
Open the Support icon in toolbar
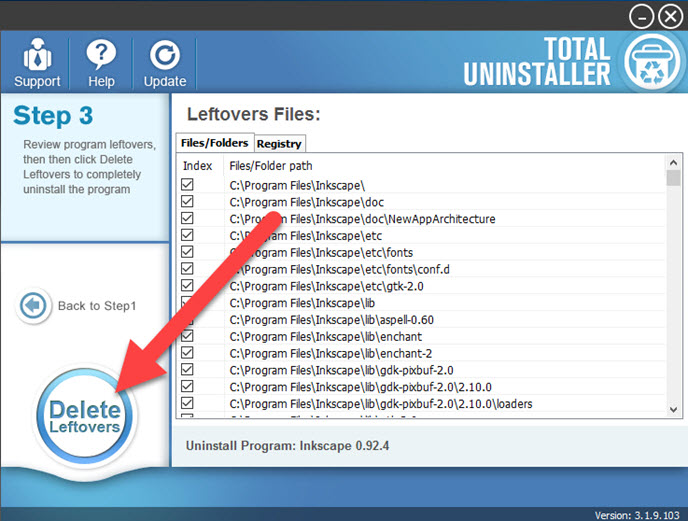pos(37,63)
